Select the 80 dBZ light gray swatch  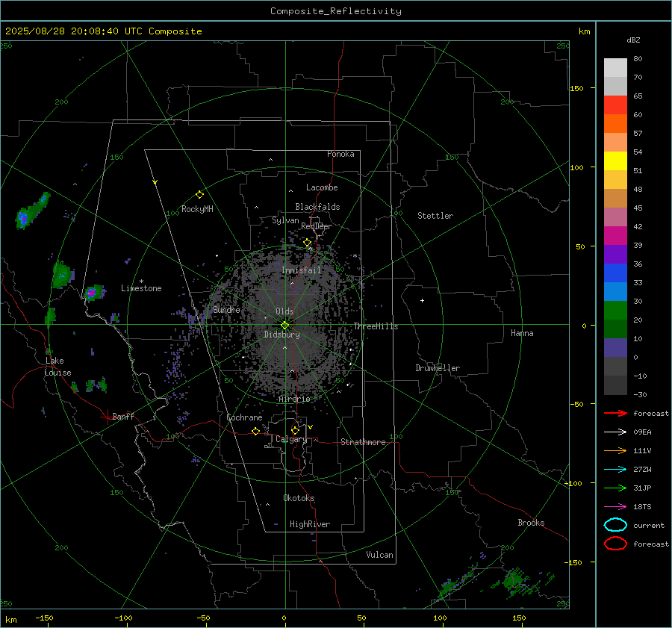615,68
